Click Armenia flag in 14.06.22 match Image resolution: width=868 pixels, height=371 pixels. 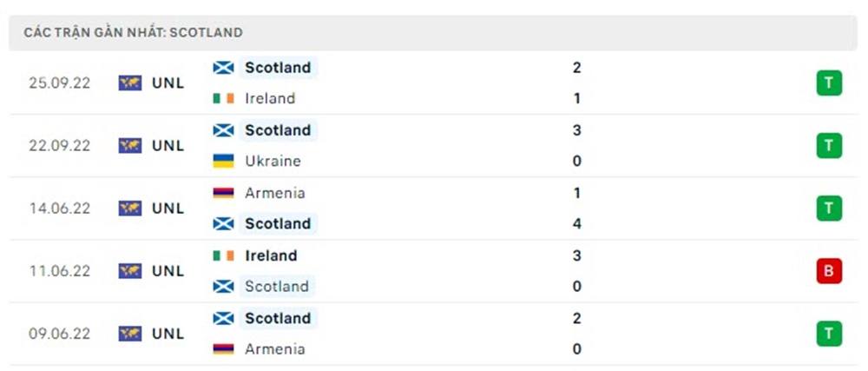[223, 193]
